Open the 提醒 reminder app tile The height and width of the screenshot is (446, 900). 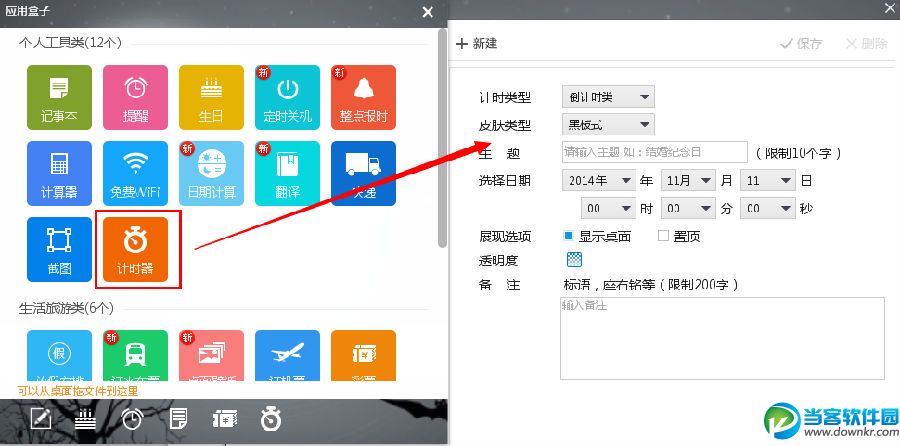coord(135,97)
